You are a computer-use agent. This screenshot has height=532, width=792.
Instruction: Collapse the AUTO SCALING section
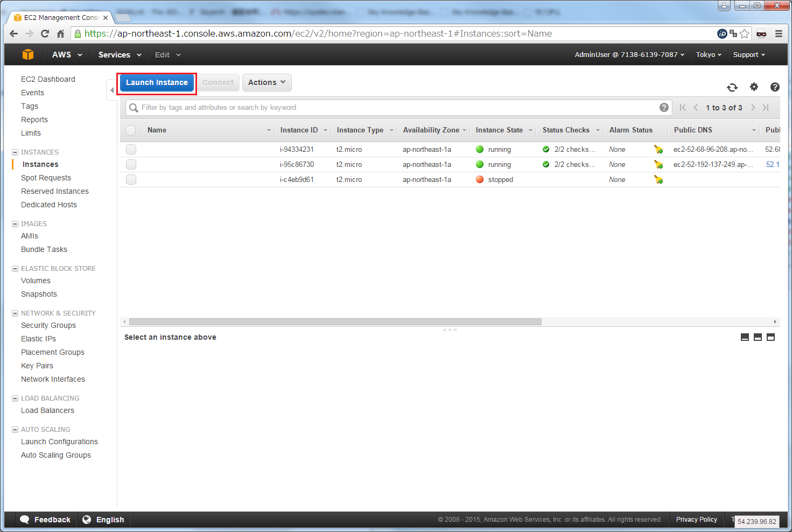(x=15, y=430)
